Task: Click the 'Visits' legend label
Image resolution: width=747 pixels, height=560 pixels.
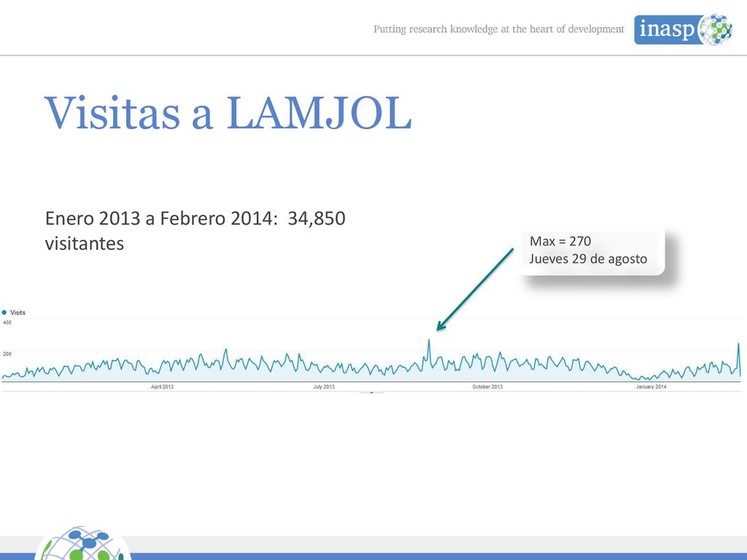Action: point(18,312)
